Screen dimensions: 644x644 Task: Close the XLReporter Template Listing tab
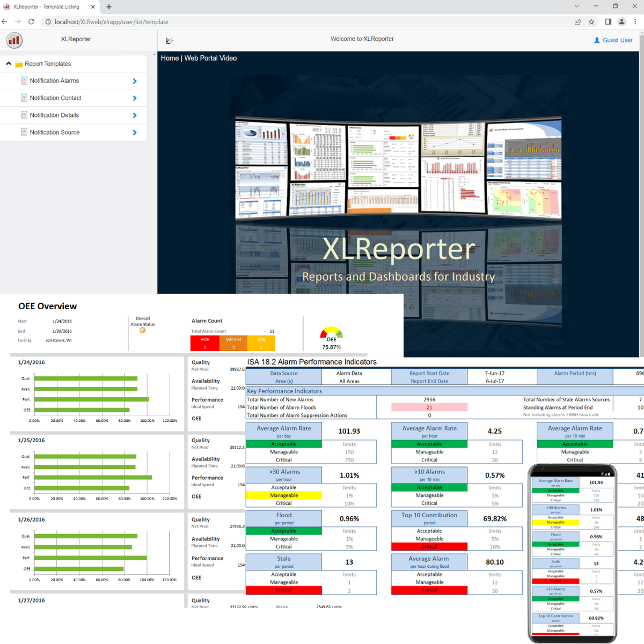pos(93,7)
